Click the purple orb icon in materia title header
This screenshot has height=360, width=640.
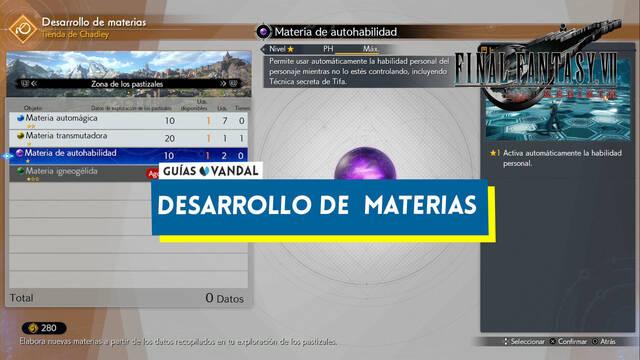pos(264,31)
